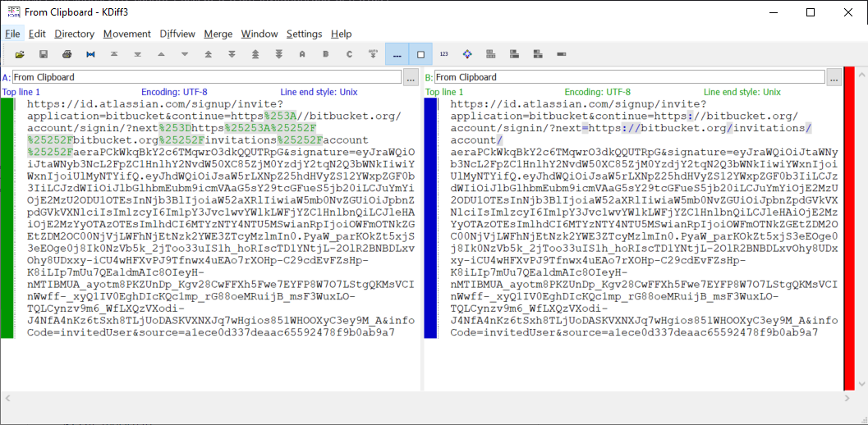The height and width of the screenshot is (425, 868).
Task: Click KDiff3 title bar app icon
Action: tap(13, 12)
